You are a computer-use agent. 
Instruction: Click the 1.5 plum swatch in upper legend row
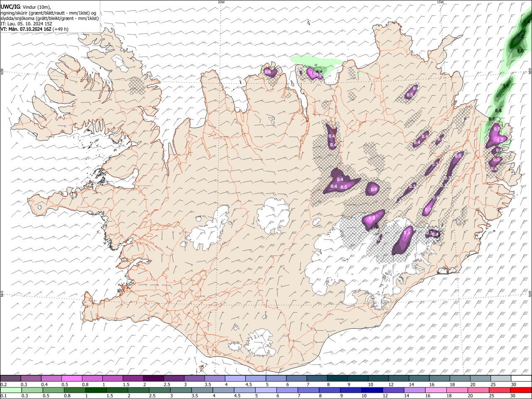(x=133, y=378)
